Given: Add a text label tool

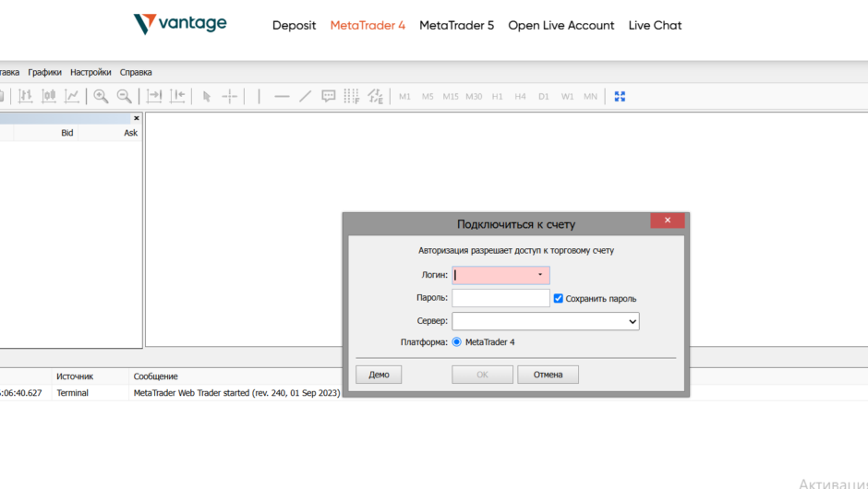Looking at the screenshot, I should 329,96.
